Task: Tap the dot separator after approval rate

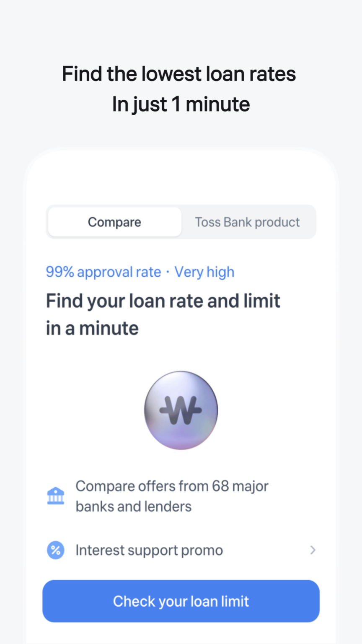Action: [x=168, y=273]
